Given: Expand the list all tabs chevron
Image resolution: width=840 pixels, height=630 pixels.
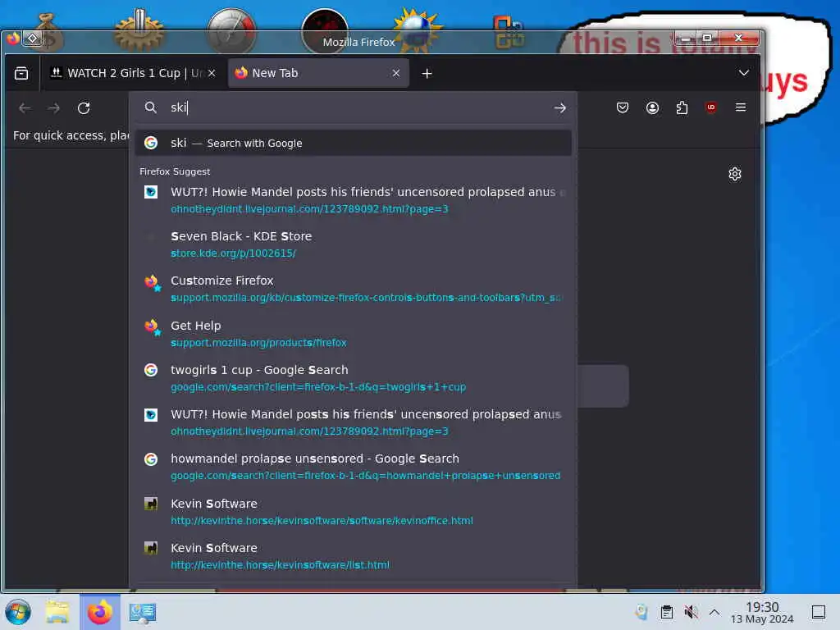Looking at the screenshot, I should pyautogui.click(x=743, y=73).
